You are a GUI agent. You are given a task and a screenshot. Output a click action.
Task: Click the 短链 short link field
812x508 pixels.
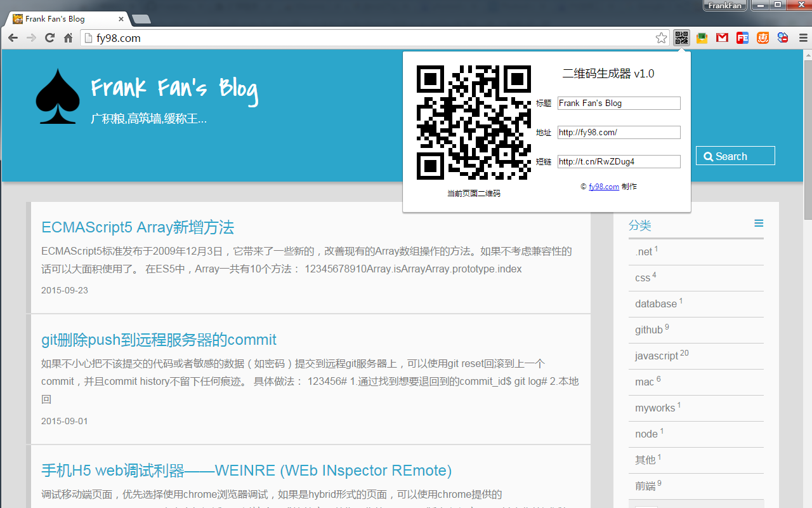pyautogui.click(x=619, y=161)
